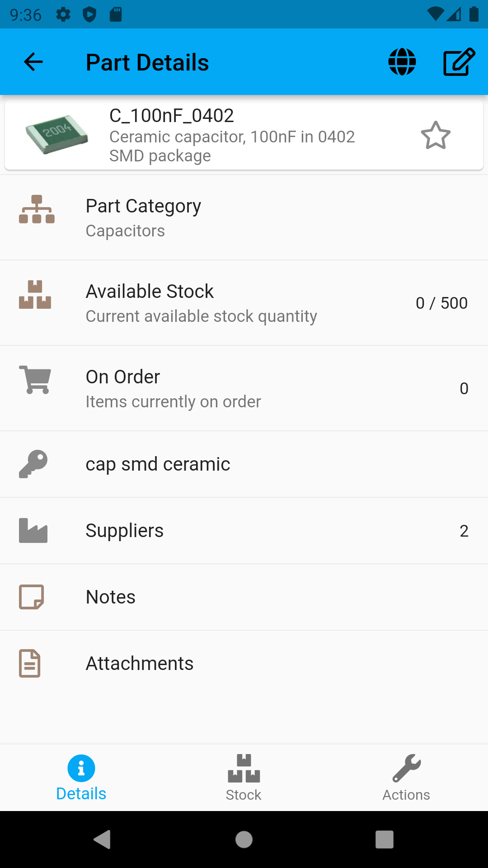Tap the back arrow in the header

coord(33,62)
